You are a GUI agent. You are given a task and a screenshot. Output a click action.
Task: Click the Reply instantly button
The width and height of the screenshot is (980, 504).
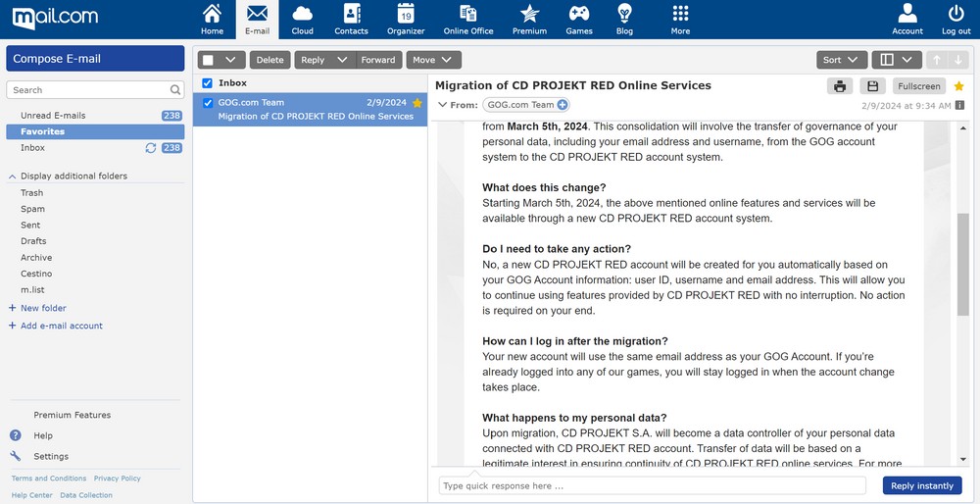coord(922,486)
